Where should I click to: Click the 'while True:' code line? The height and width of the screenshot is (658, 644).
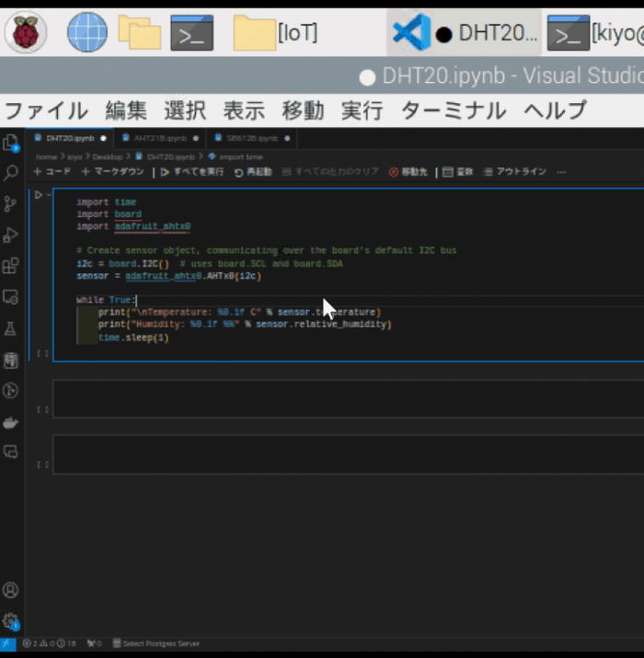tap(106, 300)
